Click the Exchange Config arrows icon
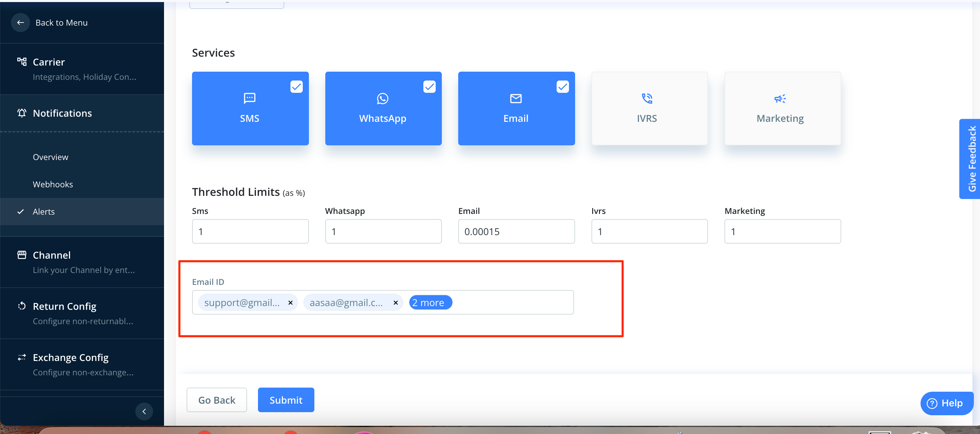 (22, 357)
